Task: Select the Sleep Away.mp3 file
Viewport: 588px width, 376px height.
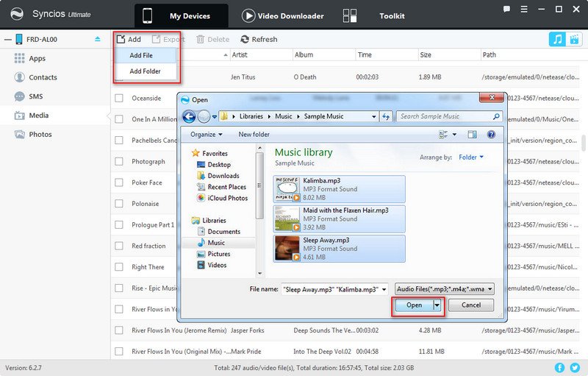Action: coord(340,249)
